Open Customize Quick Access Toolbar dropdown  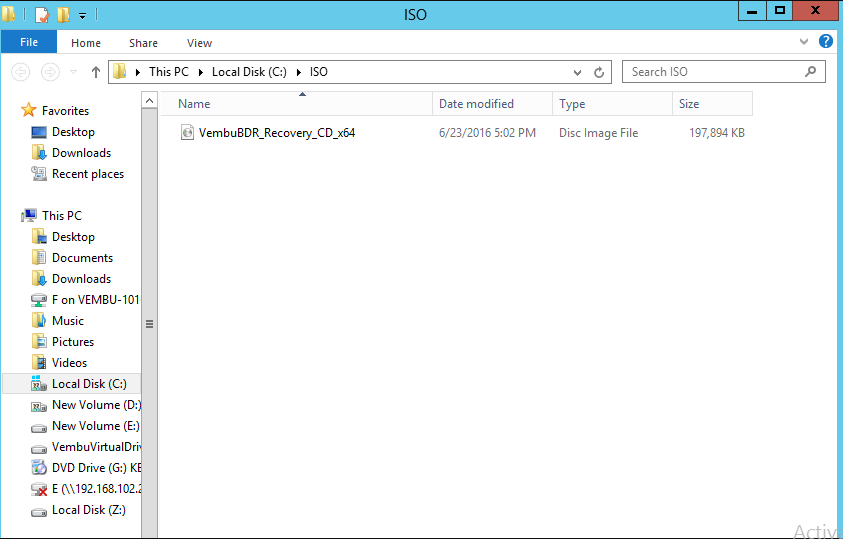(x=82, y=16)
